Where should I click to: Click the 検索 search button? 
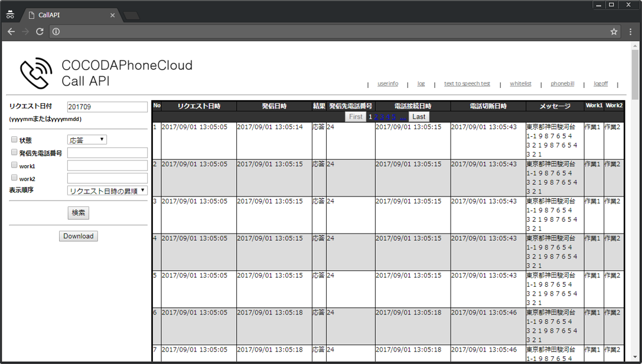click(78, 212)
